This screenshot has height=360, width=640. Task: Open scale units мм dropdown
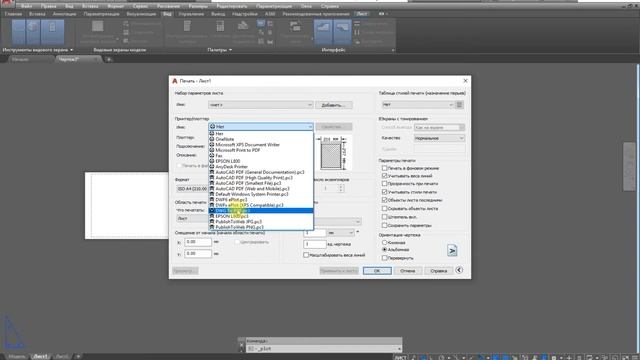341,233
